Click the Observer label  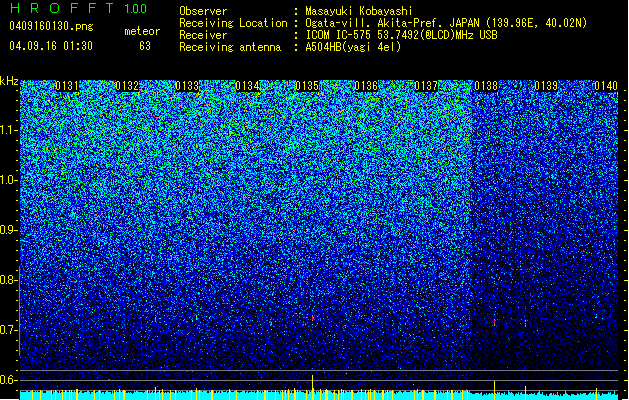203,11
